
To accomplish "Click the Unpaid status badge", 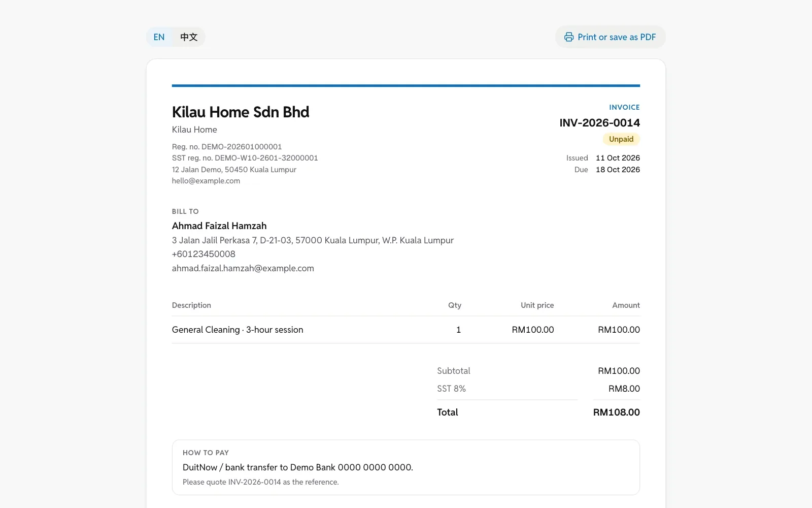I will click(x=621, y=139).
